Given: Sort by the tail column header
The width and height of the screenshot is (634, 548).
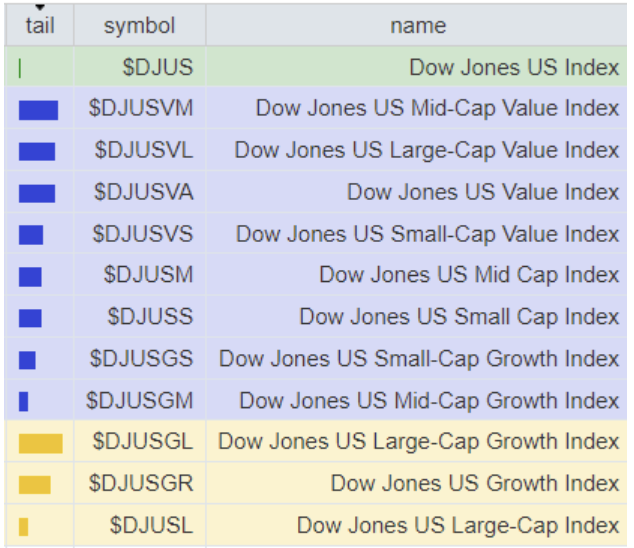Looking at the screenshot, I should point(40,25).
